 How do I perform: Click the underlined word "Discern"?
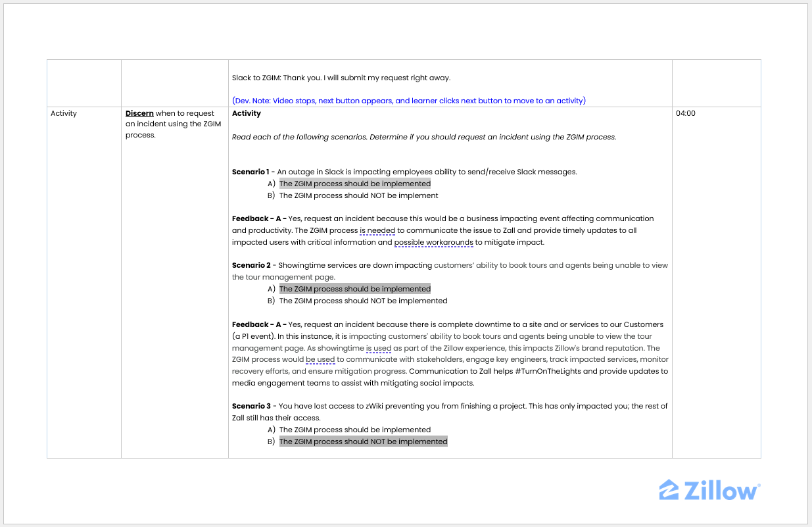(x=139, y=113)
